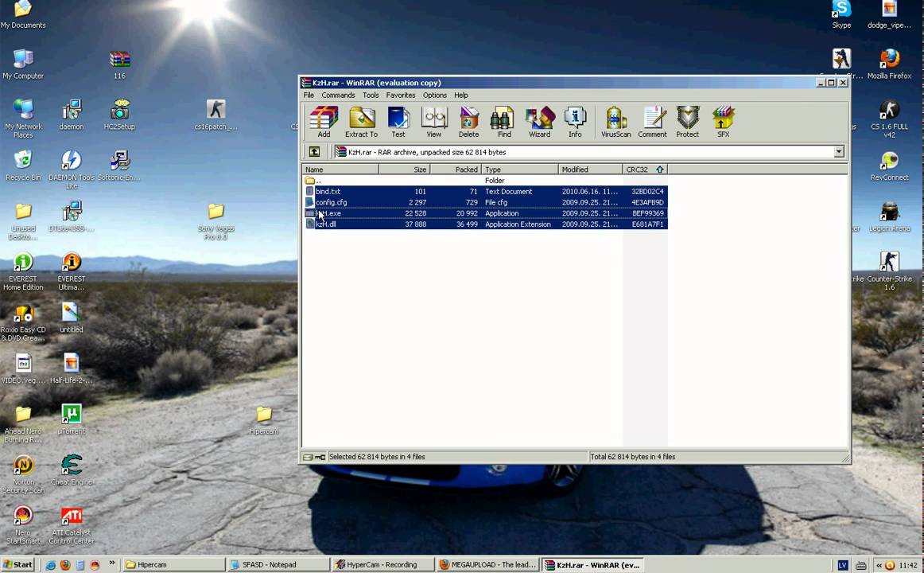Open the Help menu in WinRAR

click(x=461, y=95)
